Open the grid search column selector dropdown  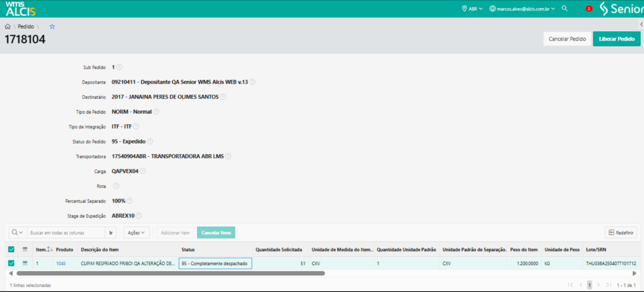click(x=17, y=233)
